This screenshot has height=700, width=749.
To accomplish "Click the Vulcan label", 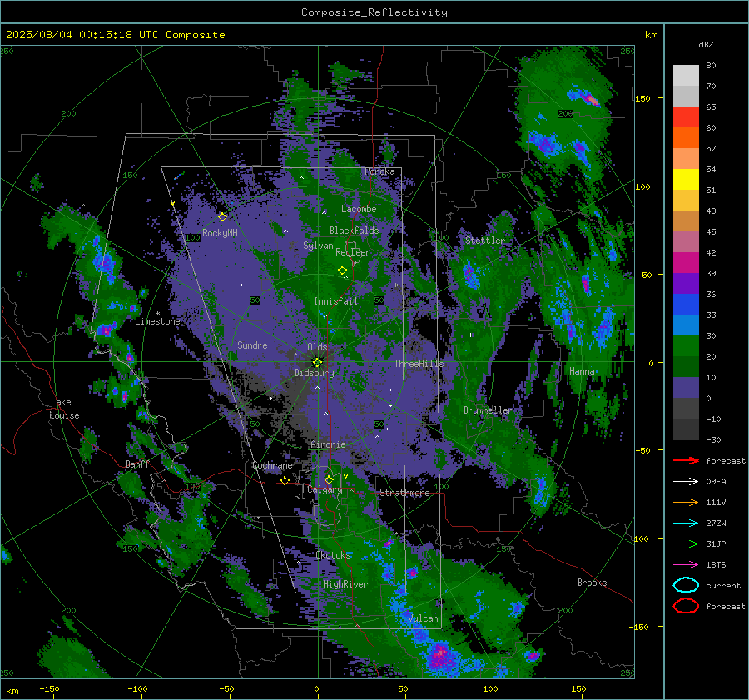I will pos(424,618).
